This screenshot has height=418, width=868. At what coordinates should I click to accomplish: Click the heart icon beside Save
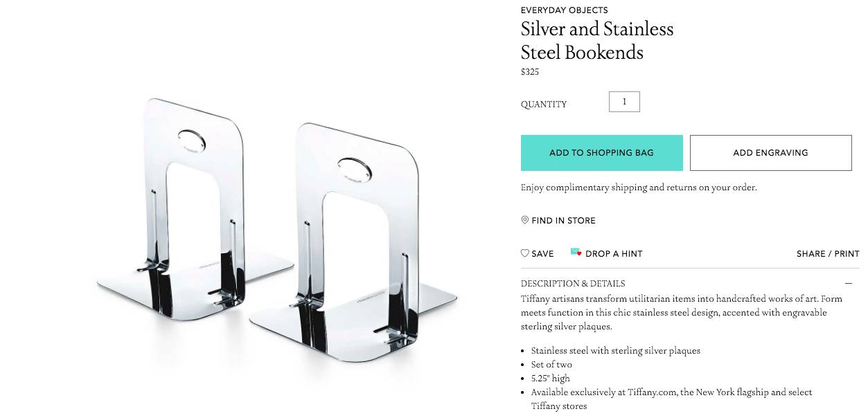525,253
